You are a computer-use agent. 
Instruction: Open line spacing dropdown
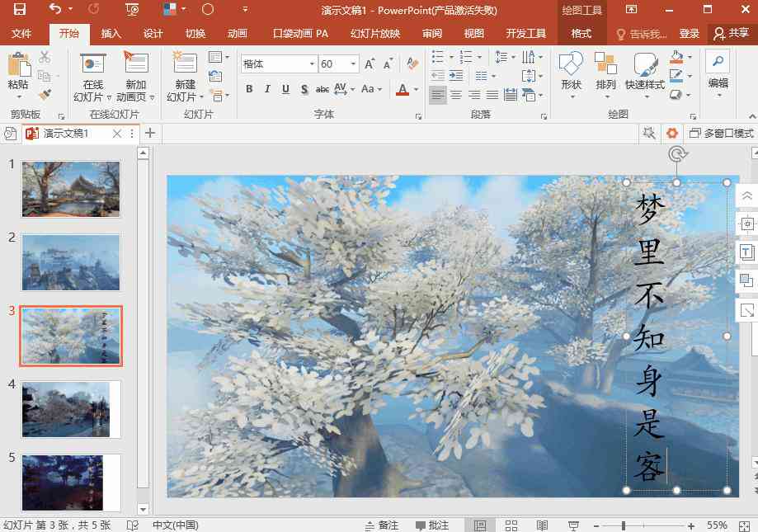pyautogui.click(x=505, y=57)
